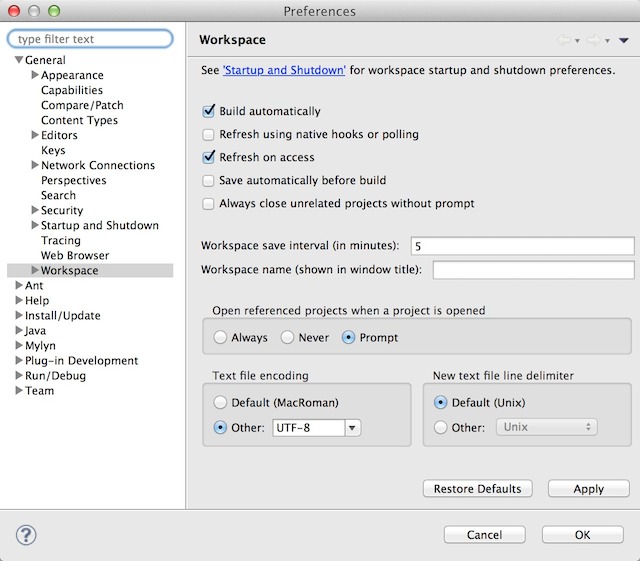
Task: Expand the Java preferences tree node
Action: tap(19, 331)
